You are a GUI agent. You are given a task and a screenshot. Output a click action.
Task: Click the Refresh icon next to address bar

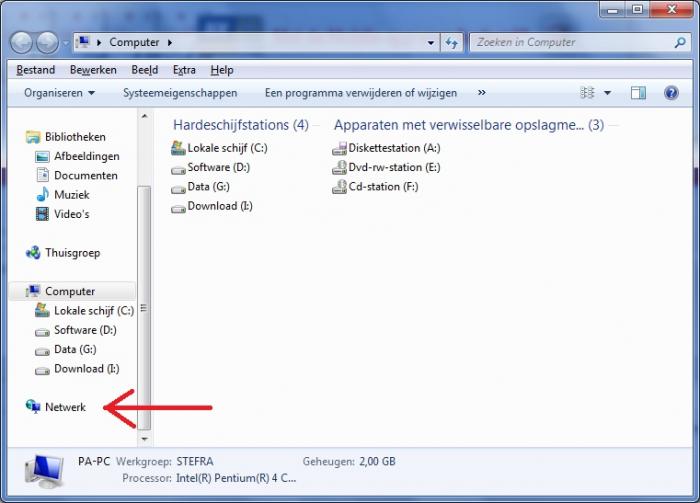pyautogui.click(x=452, y=43)
